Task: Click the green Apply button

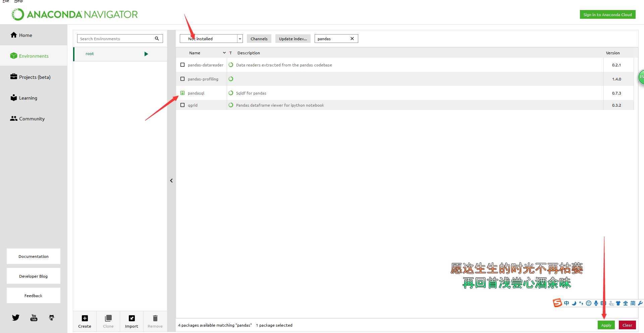Action: 606,325
